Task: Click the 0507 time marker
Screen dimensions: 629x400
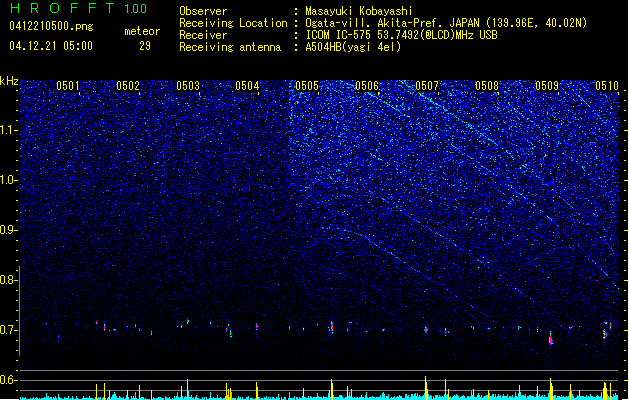Action: pos(427,86)
